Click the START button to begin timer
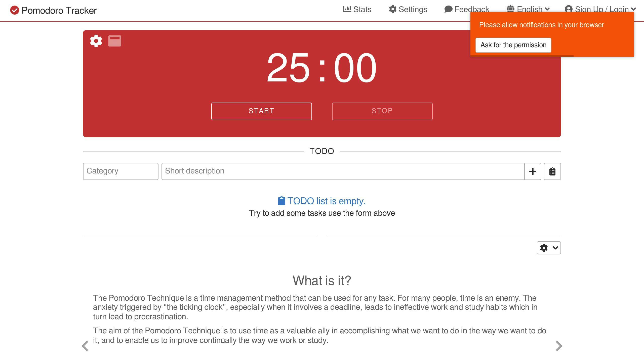 [261, 111]
